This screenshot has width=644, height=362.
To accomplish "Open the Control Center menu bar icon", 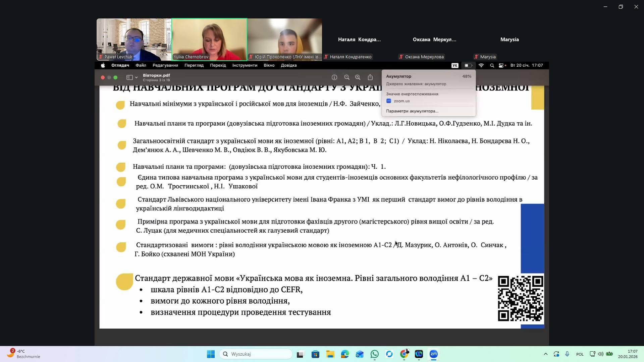I will 502,65.
